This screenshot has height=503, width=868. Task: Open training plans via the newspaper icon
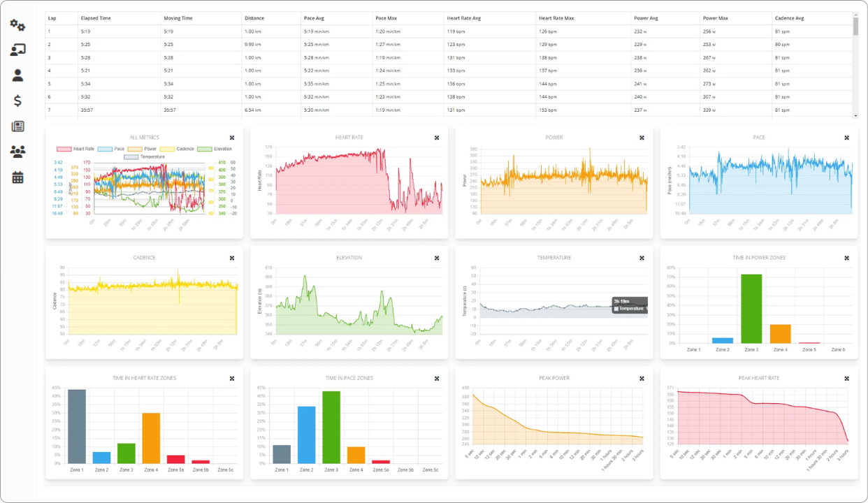[x=17, y=126]
